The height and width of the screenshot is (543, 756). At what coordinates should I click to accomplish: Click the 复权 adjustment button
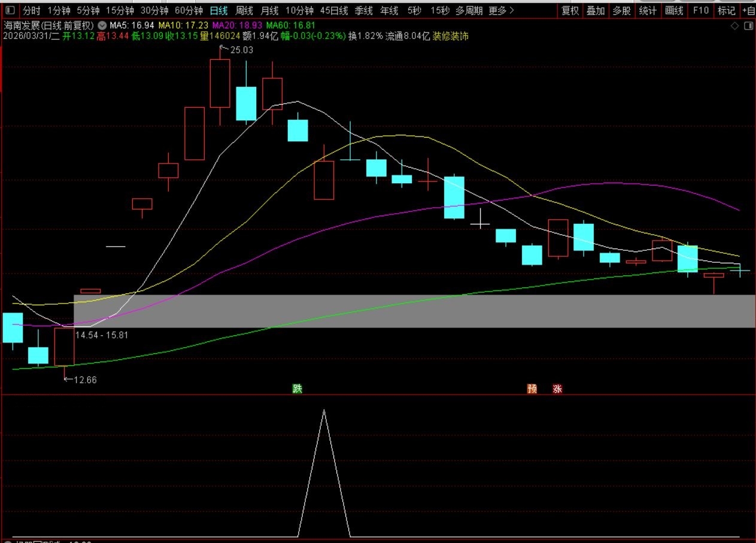(x=570, y=10)
